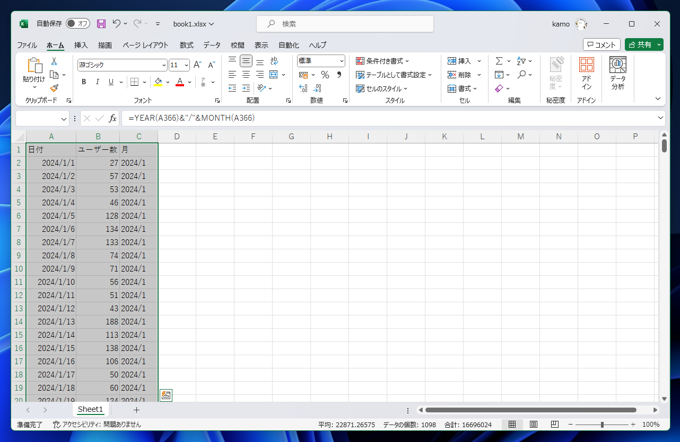
Task: Click the Find and Select magnifier icon
Action: tap(522, 75)
